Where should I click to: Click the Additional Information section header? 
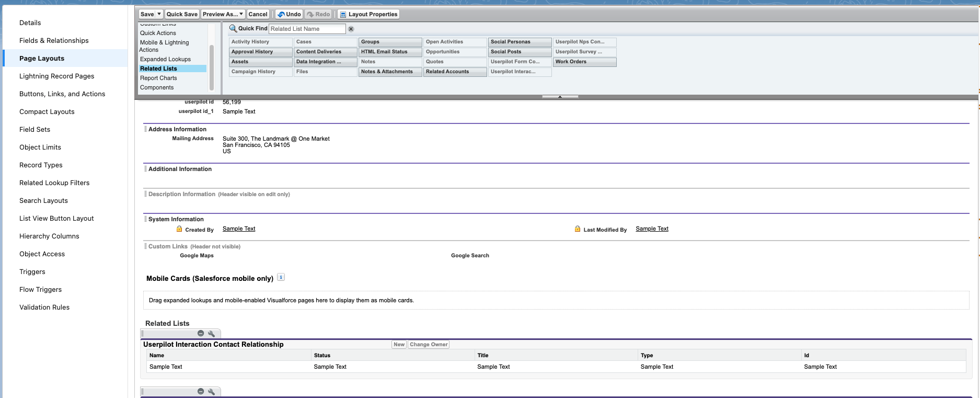point(180,169)
